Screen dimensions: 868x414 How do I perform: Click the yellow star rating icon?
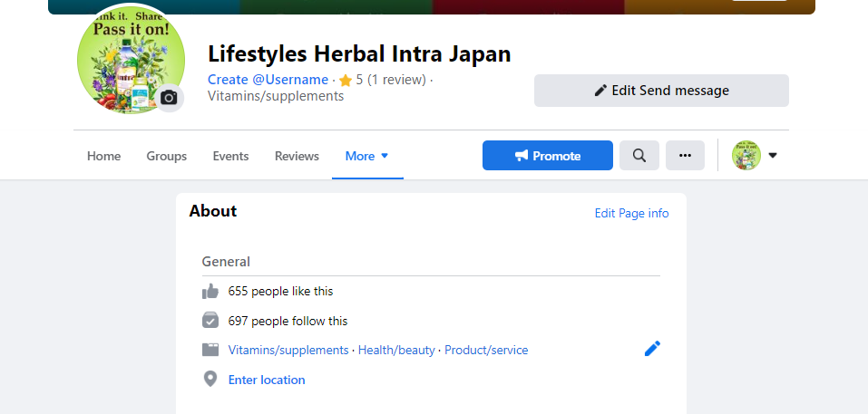point(346,81)
